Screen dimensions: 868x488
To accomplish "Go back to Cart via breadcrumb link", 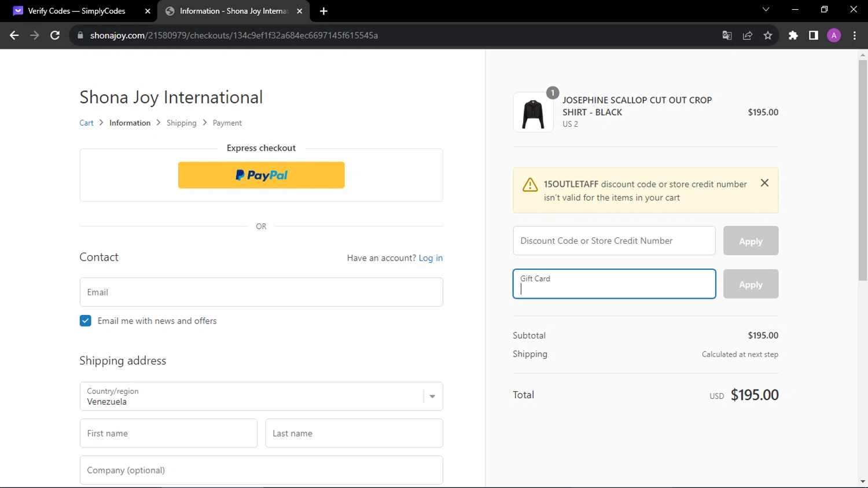I will (86, 123).
